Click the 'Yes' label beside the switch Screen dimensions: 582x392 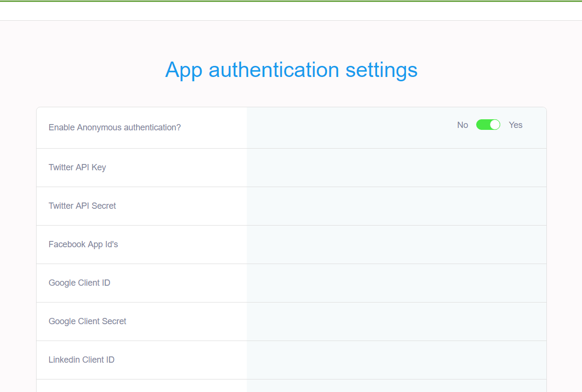click(x=516, y=125)
